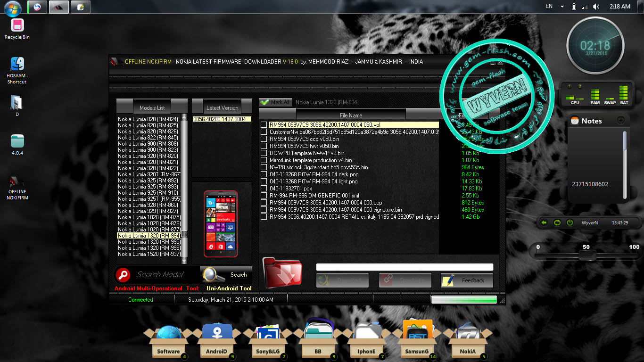Tick the RM994 059V7C9 ccc v050.bin checkbox
The width and height of the screenshot is (644, 362).
pos(264,139)
